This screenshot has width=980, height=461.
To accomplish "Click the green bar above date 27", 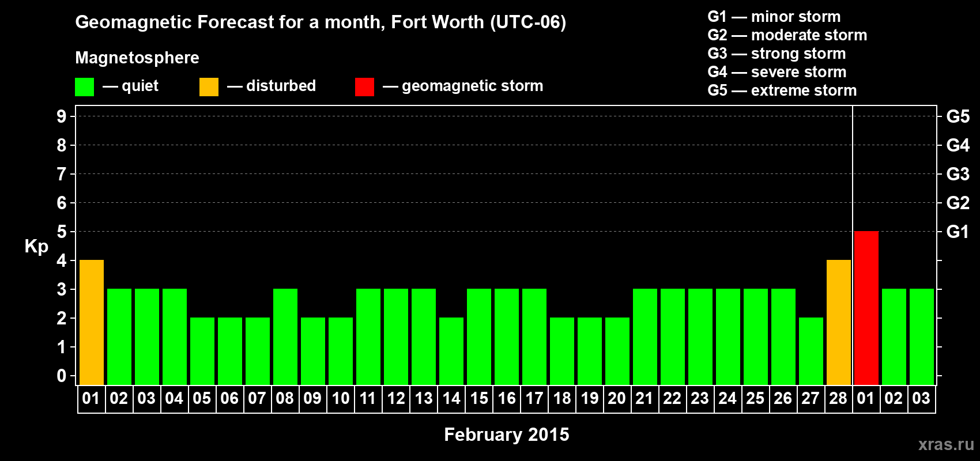I will (811, 351).
